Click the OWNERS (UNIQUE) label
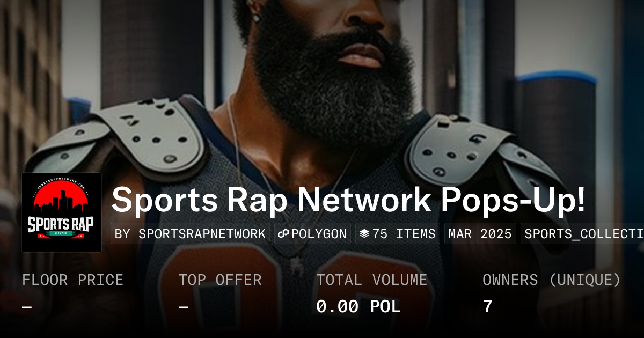The width and height of the screenshot is (644, 338). point(552,280)
